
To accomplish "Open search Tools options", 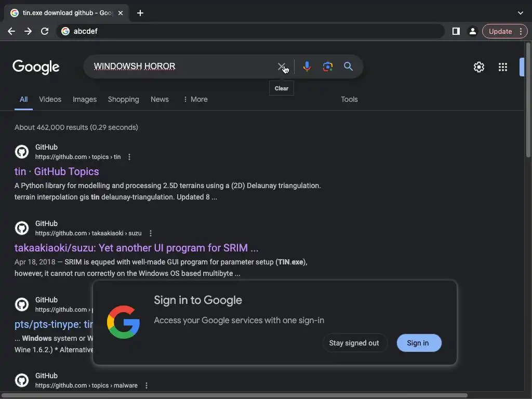I will (x=349, y=99).
